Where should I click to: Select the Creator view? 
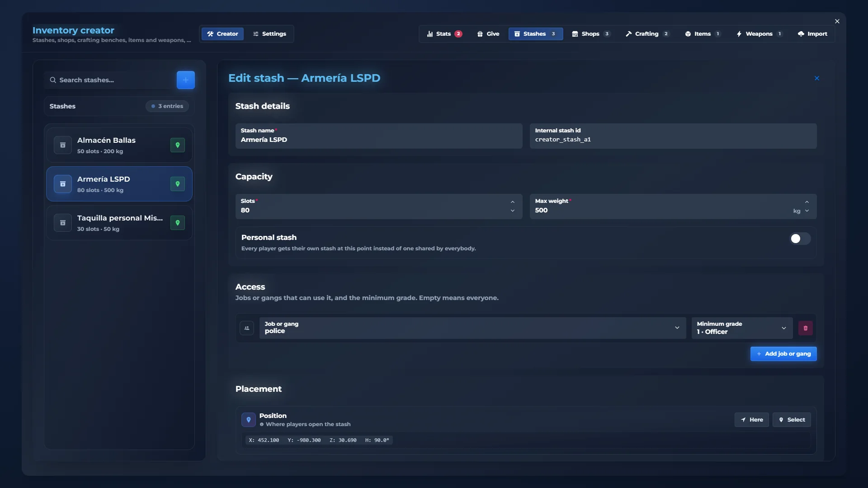click(x=222, y=34)
